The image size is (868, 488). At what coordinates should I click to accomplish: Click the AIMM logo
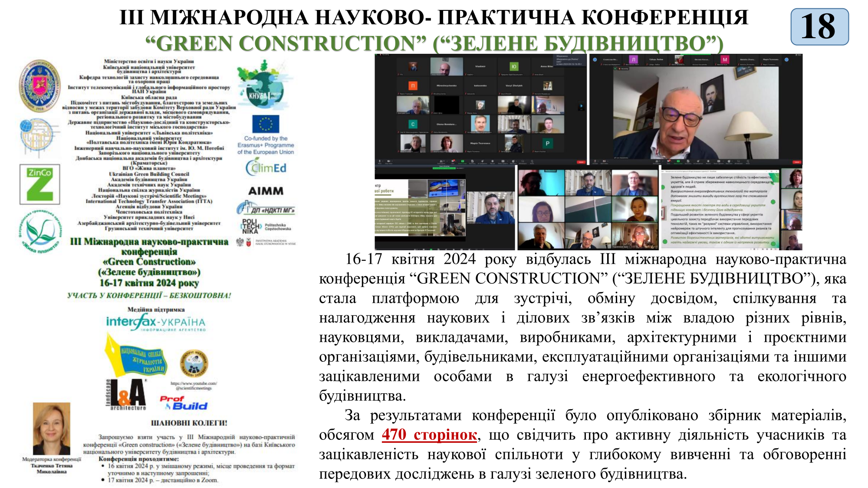coord(266,191)
